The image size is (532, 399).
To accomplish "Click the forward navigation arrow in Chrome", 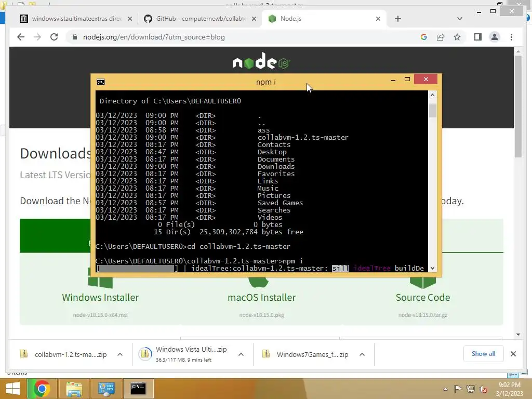I will [37, 37].
